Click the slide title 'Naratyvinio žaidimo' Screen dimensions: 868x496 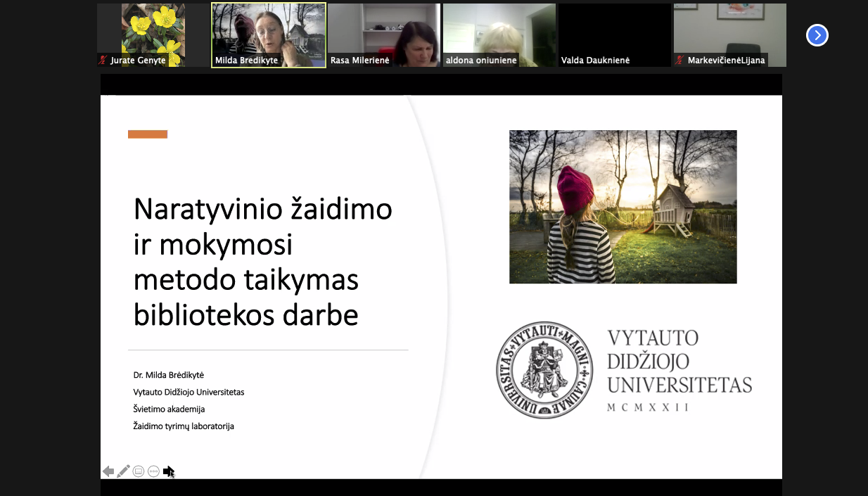coord(263,209)
